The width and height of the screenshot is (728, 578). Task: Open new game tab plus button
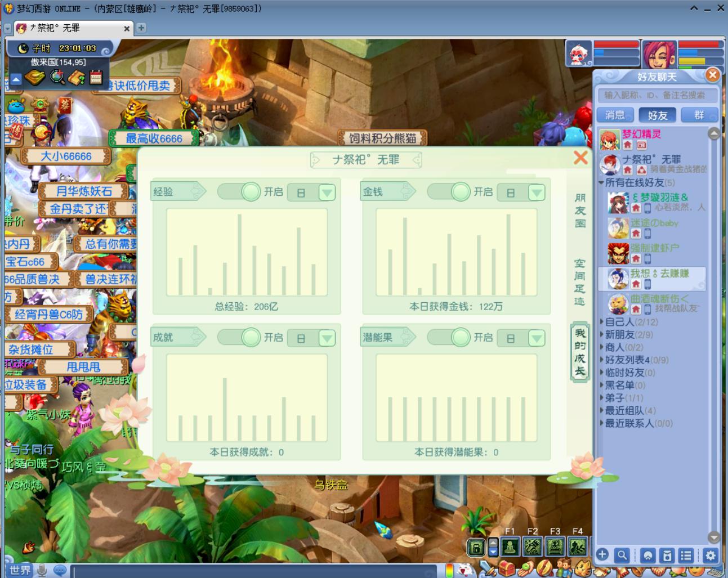click(x=141, y=28)
